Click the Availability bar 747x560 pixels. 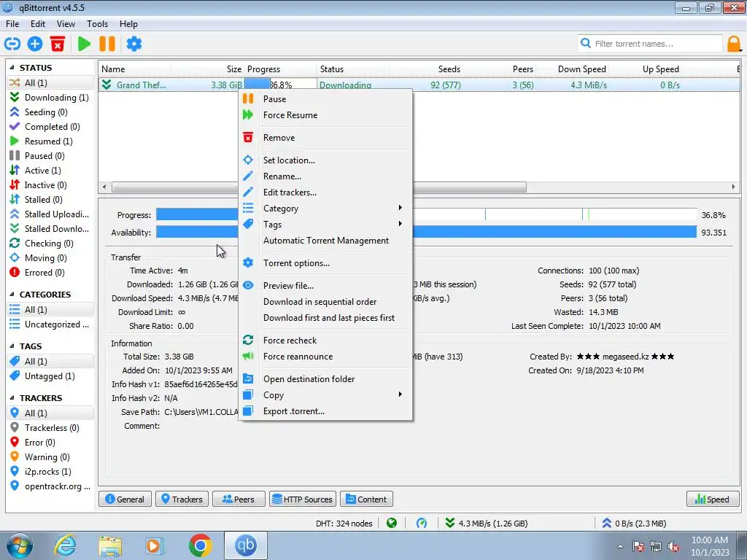(426, 232)
